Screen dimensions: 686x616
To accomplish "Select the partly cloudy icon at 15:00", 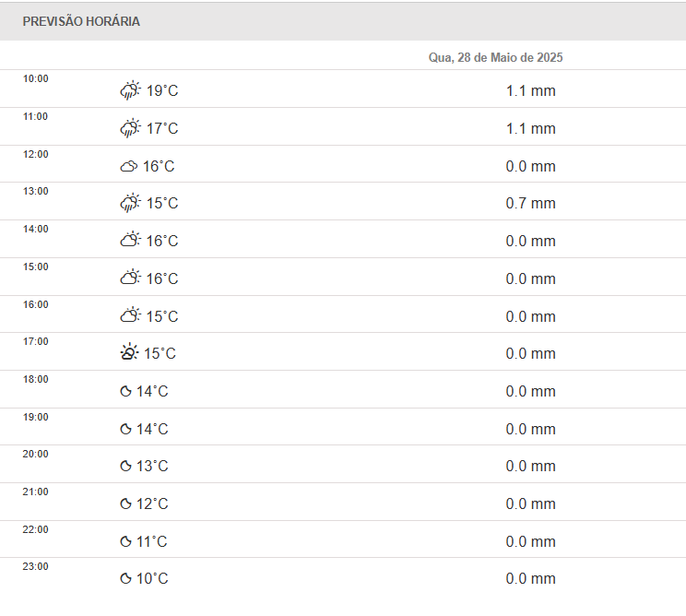I will point(130,278).
